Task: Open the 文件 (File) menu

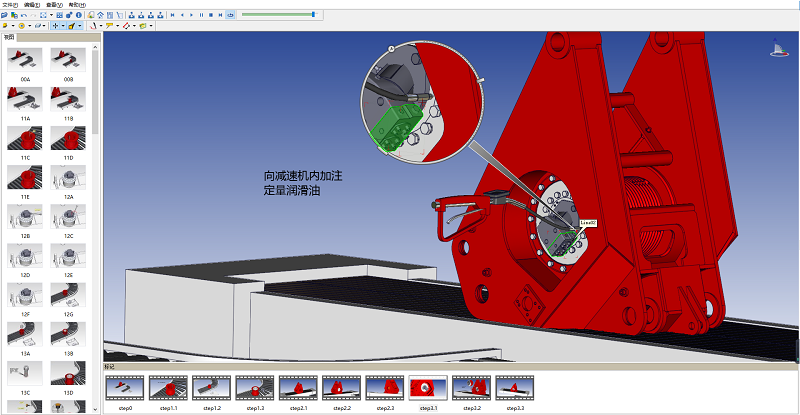Action: point(9,5)
